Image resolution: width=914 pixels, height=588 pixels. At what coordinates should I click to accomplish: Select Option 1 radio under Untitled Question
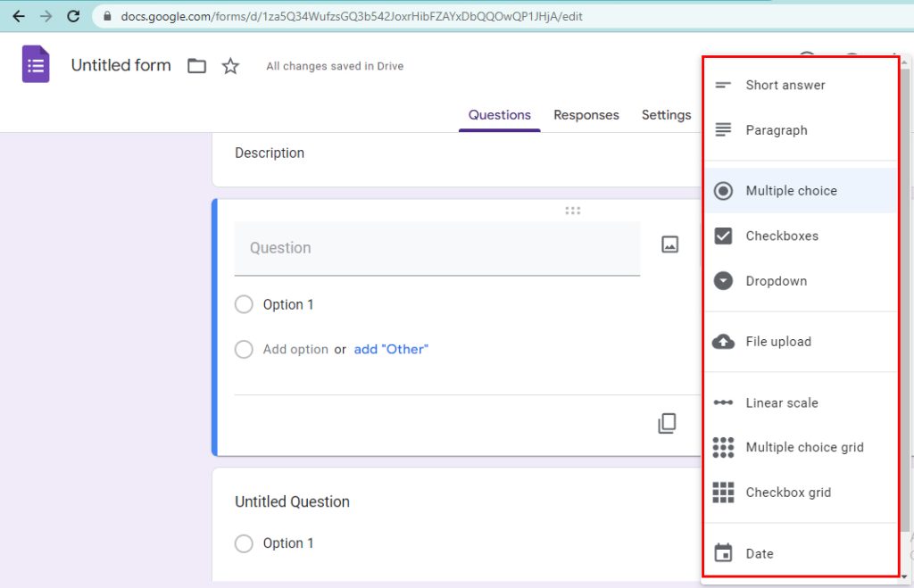244,543
